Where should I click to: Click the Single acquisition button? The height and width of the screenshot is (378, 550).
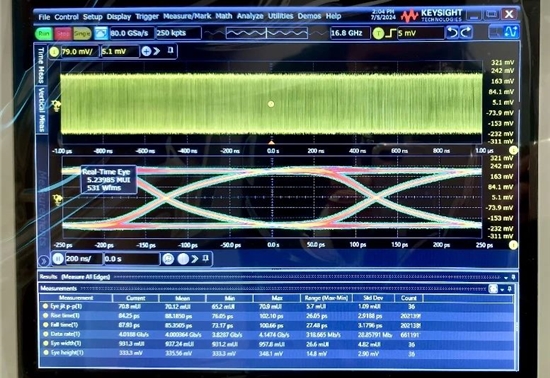point(82,33)
